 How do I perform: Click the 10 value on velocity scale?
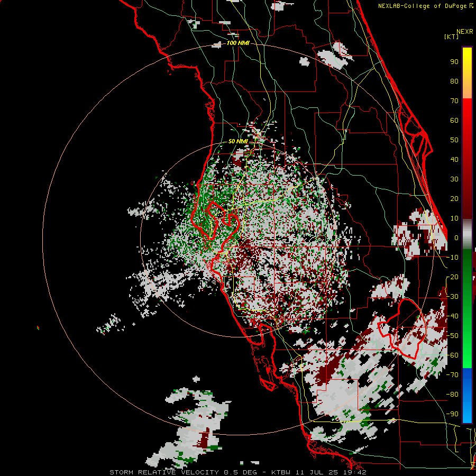coord(454,218)
